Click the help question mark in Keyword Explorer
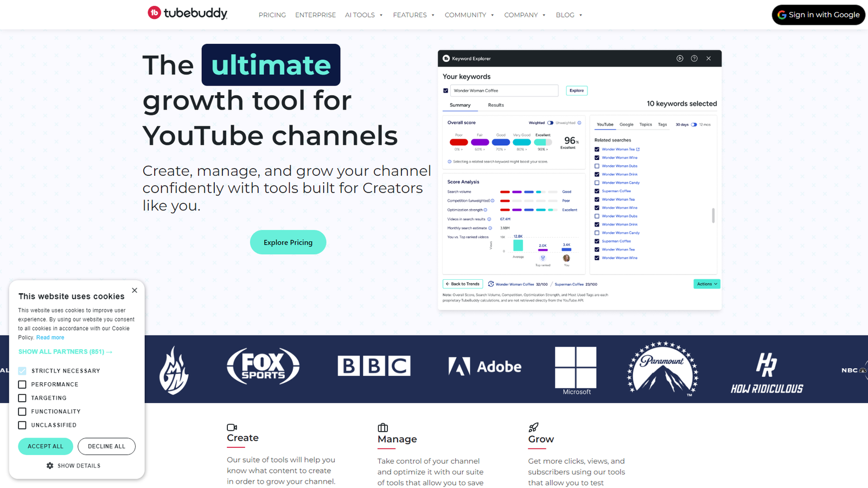The width and height of the screenshot is (868, 488). click(694, 59)
